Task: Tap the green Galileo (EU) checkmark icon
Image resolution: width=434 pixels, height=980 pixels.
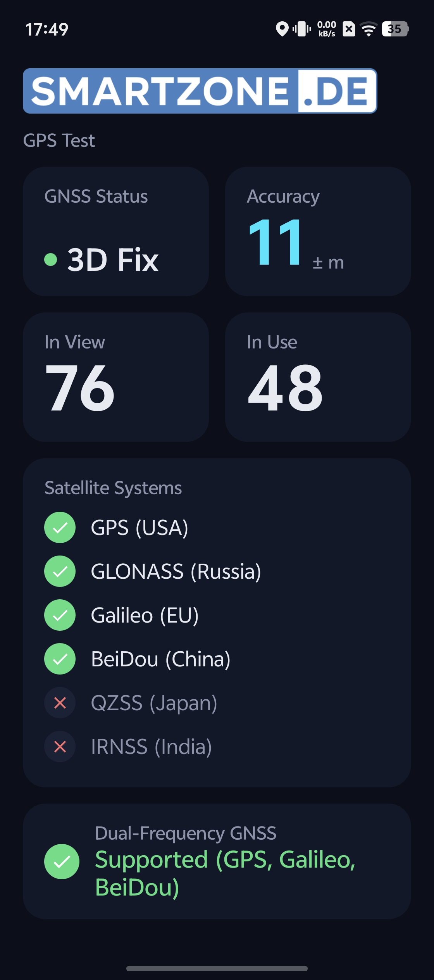Action: click(x=60, y=615)
